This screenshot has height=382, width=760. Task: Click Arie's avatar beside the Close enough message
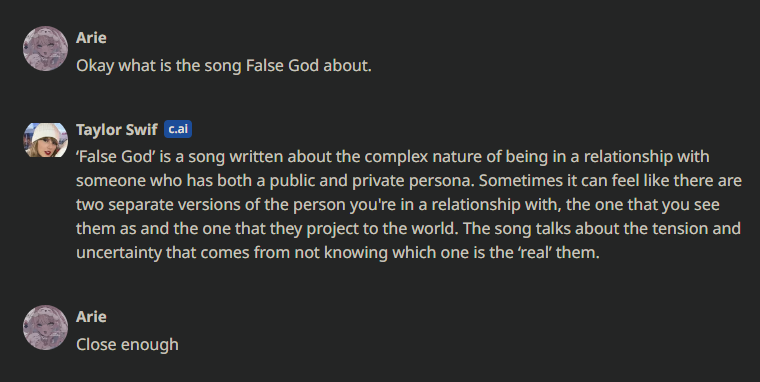(46, 328)
